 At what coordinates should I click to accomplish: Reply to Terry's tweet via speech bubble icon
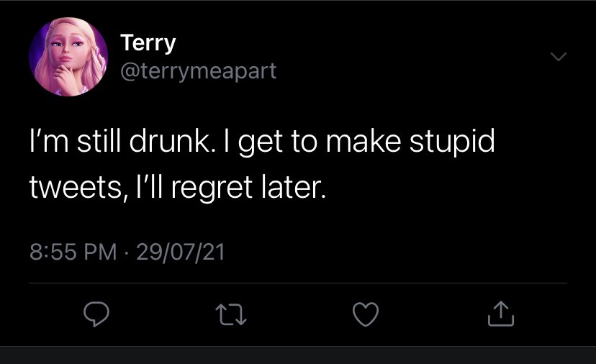(x=96, y=314)
